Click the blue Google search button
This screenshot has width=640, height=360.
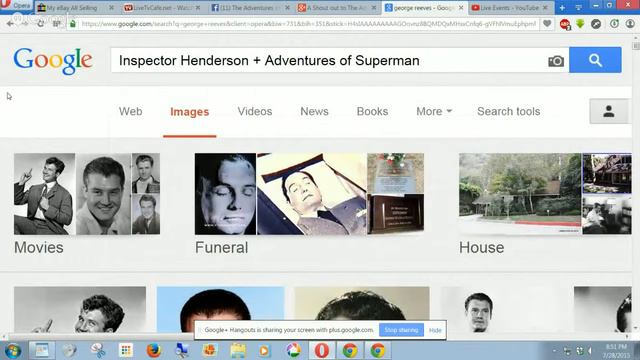pyautogui.click(x=595, y=60)
